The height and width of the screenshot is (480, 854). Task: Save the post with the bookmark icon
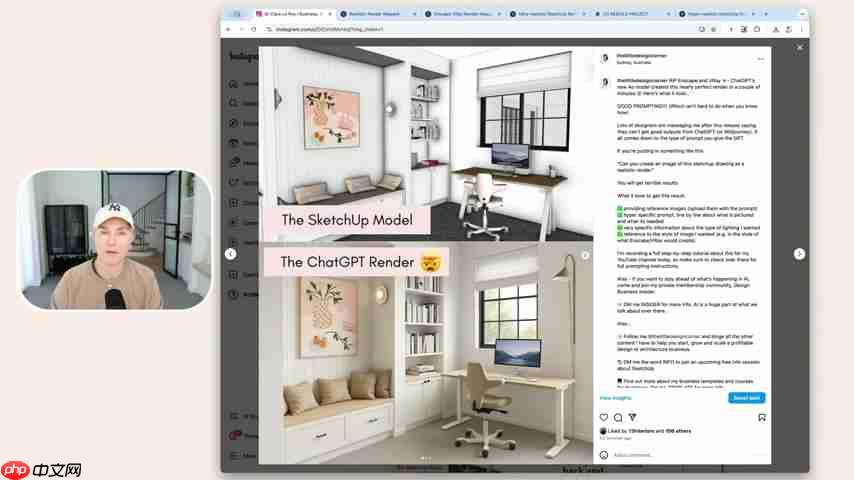[761, 417]
